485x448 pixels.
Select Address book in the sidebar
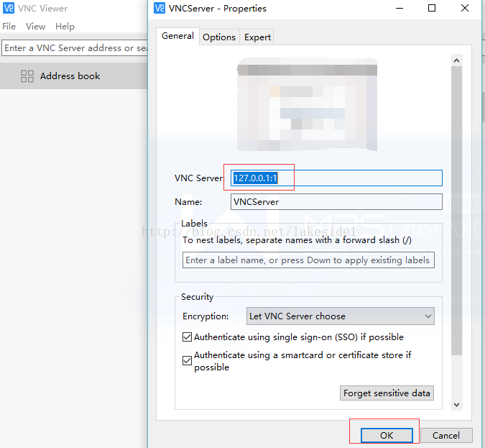[73, 76]
